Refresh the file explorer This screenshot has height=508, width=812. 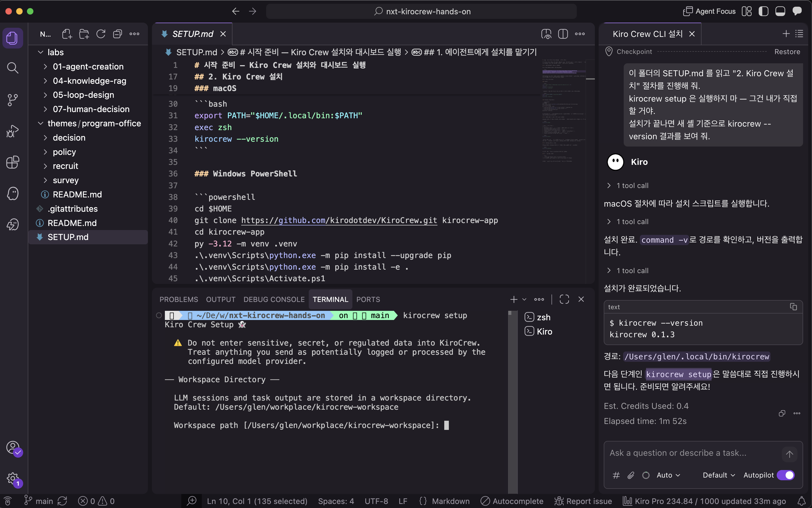coord(101,34)
